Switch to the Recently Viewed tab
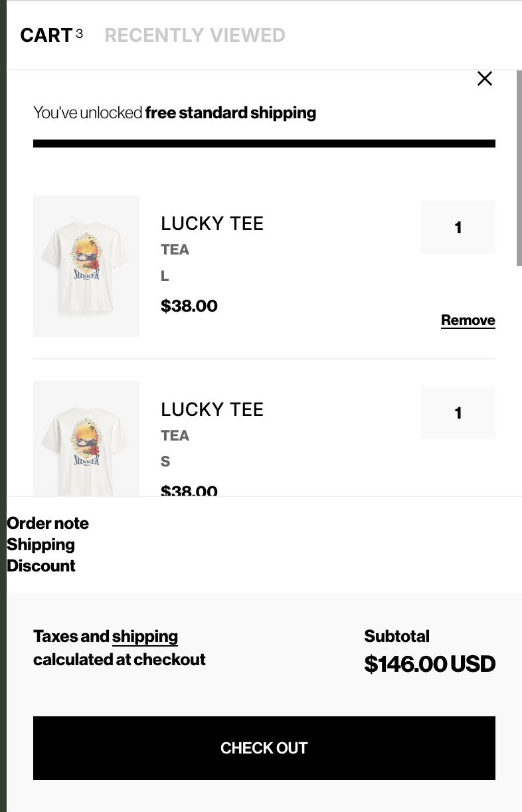522x812 pixels. tap(195, 35)
